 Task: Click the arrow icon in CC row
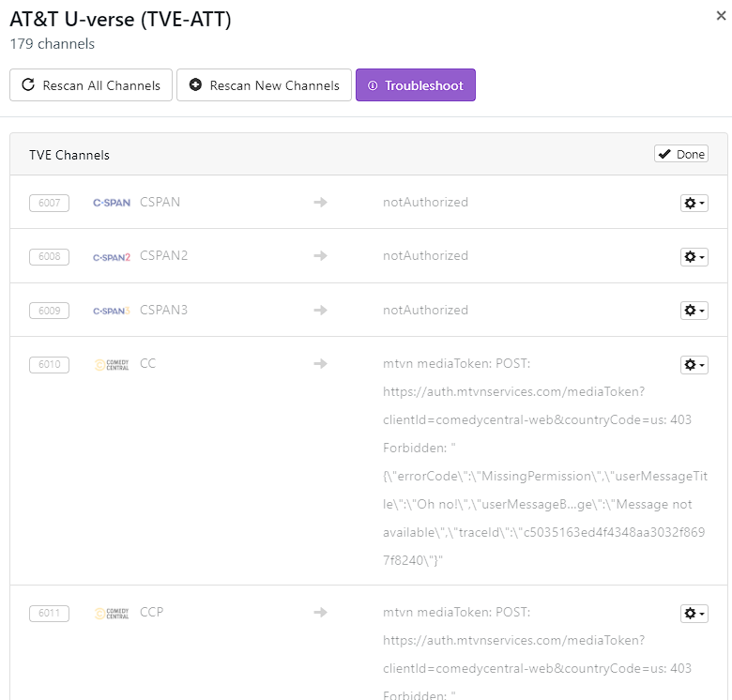pyautogui.click(x=320, y=364)
